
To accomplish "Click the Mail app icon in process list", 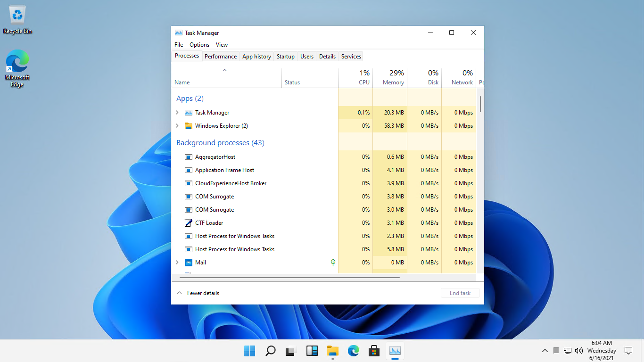I will pos(189,263).
